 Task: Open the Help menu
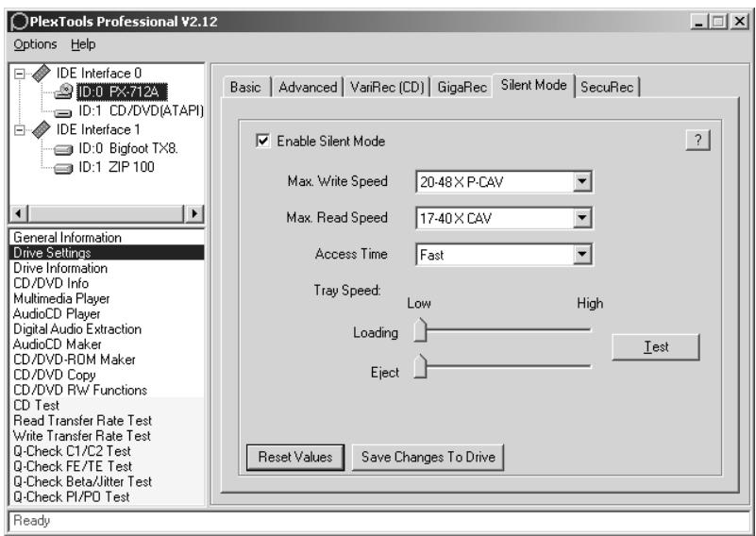coord(83,44)
